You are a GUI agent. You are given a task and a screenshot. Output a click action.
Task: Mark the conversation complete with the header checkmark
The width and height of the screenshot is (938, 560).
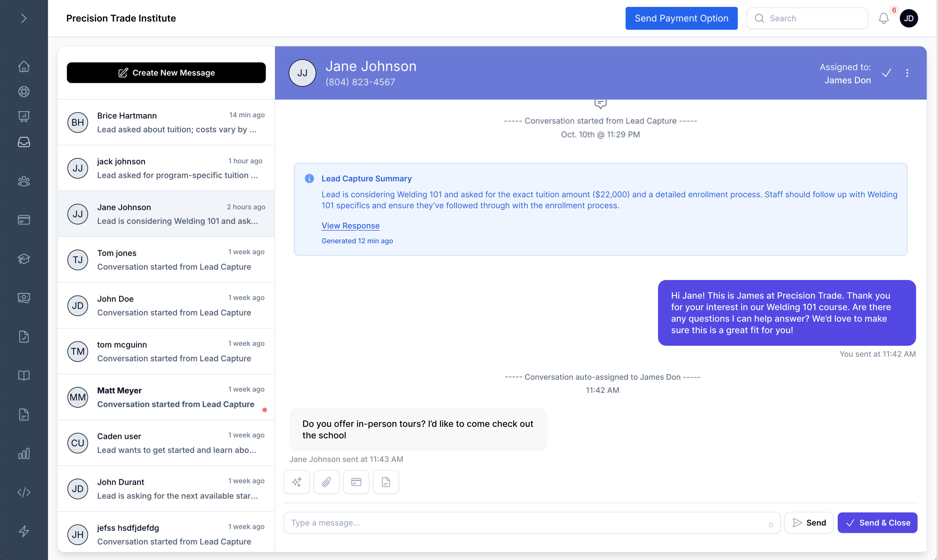point(886,73)
